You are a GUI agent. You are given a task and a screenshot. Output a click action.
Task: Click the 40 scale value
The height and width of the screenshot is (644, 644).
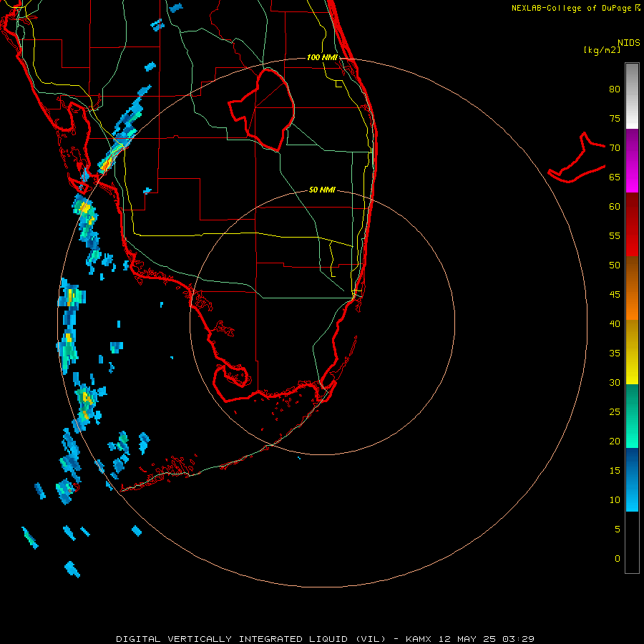point(615,323)
